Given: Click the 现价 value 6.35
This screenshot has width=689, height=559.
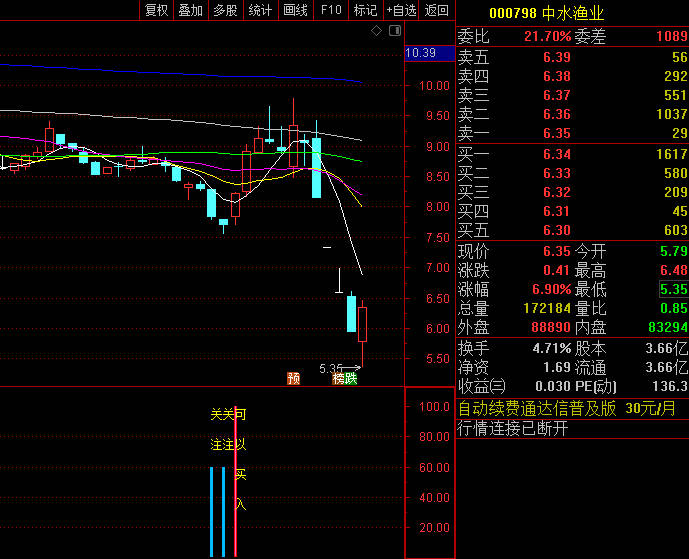Looking at the screenshot, I should [556, 251].
